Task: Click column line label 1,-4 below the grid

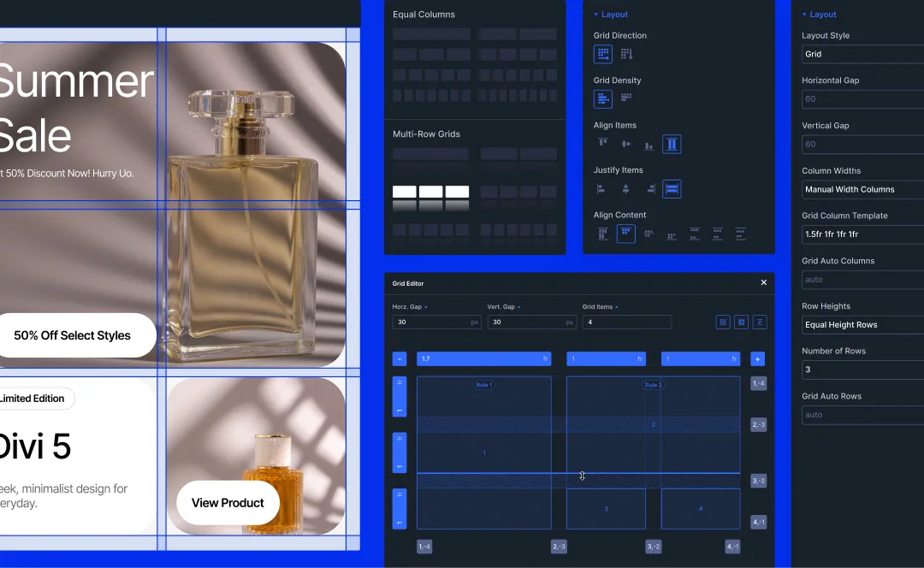Action: tap(424, 547)
